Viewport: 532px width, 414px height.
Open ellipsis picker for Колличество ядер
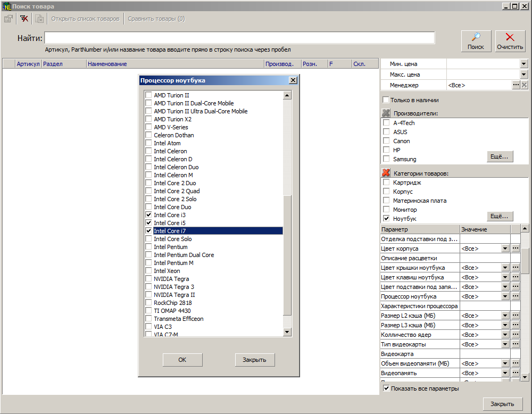click(x=516, y=335)
